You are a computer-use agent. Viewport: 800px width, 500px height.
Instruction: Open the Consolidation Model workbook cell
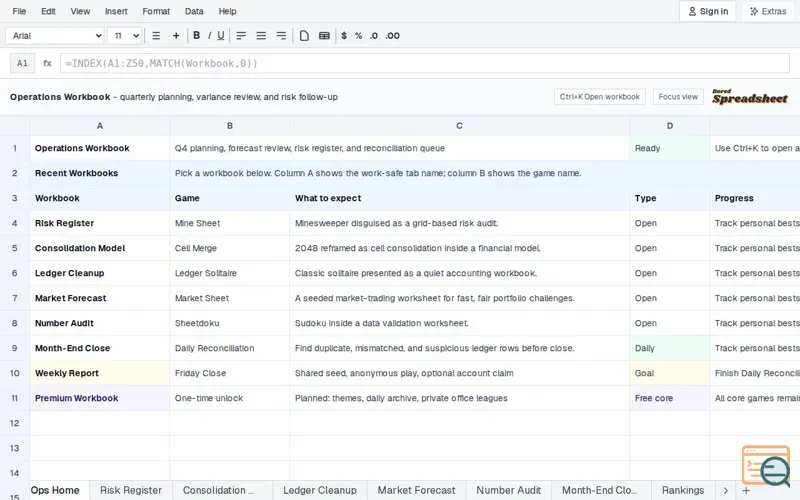click(99, 248)
